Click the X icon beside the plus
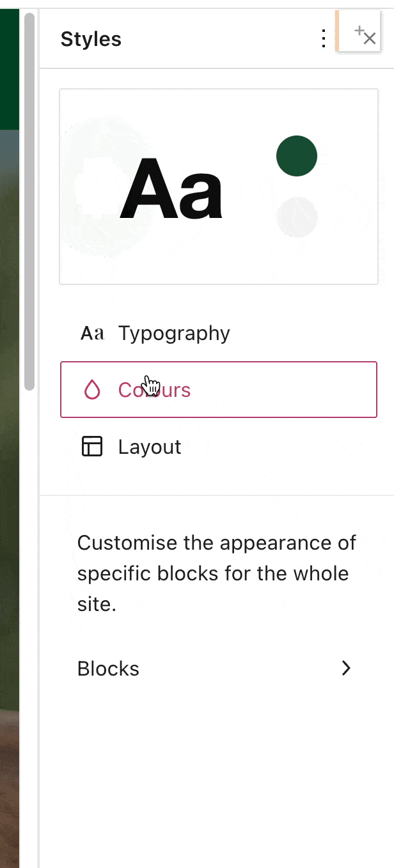This screenshot has width=394, height=868. click(x=370, y=38)
